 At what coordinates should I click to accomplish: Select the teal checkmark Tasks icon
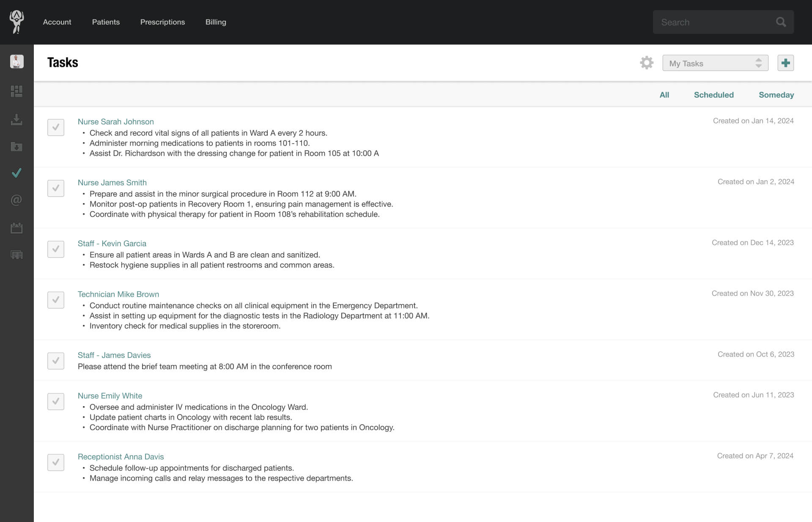[x=16, y=173]
